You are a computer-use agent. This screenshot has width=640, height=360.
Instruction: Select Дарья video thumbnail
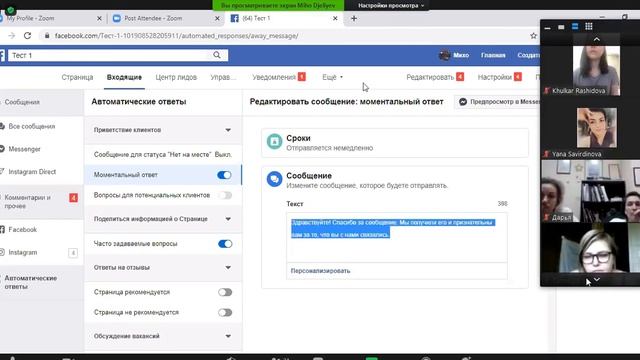pyautogui.click(x=591, y=191)
